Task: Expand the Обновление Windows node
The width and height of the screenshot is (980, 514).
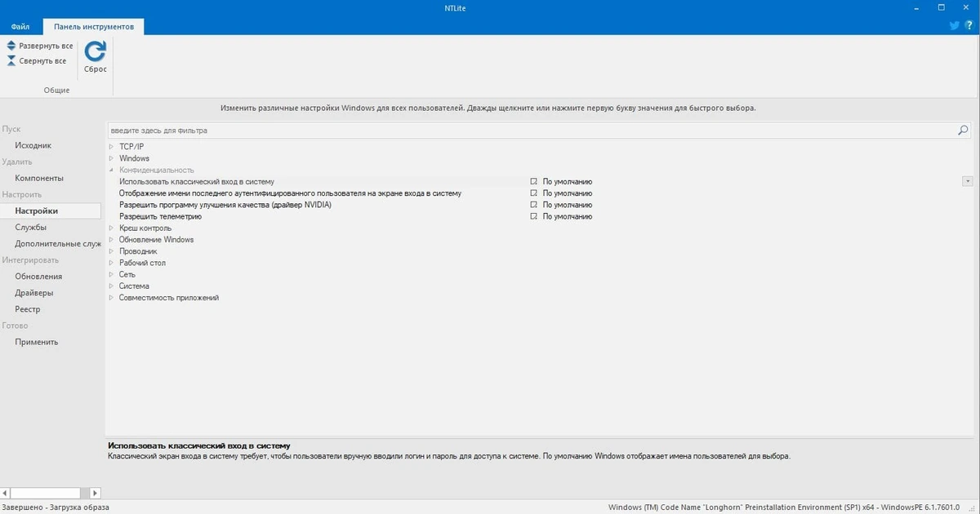Action: coord(111,240)
